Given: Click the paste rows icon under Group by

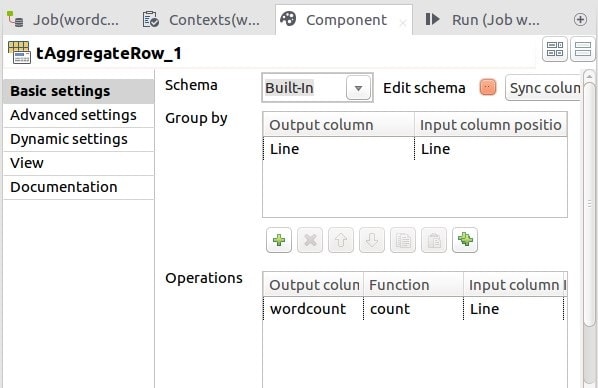Looking at the screenshot, I should pos(434,240).
